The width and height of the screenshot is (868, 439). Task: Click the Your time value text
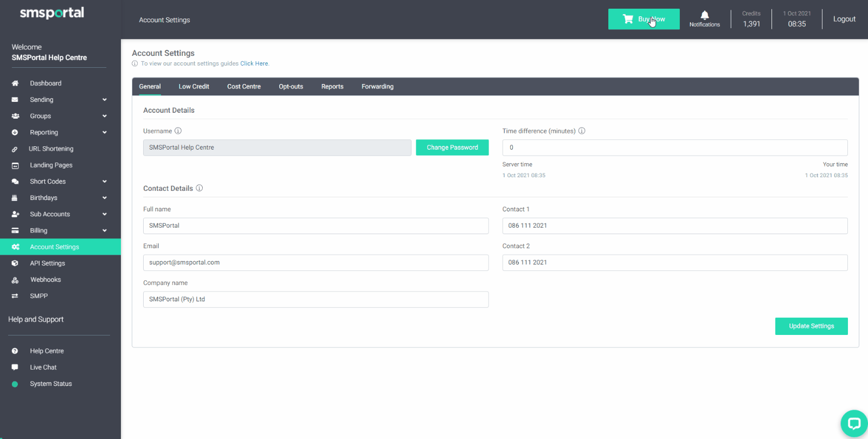(x=826, y=176)
